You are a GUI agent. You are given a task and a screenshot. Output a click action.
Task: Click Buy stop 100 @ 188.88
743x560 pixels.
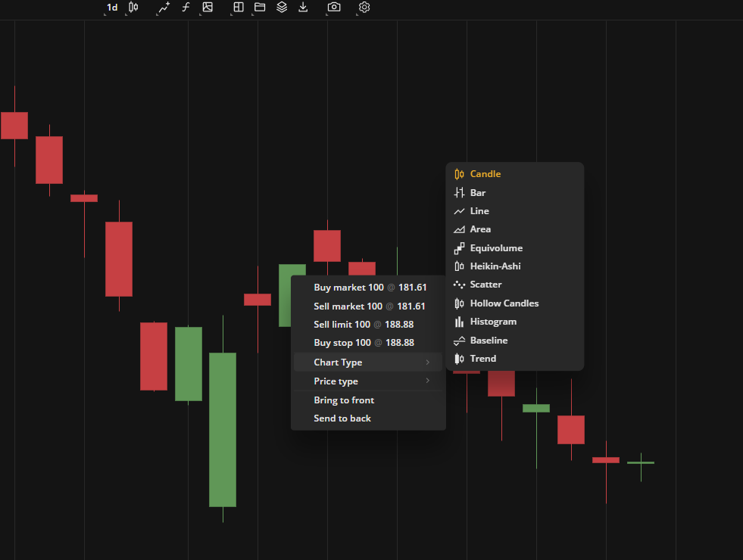coord(368,343)
